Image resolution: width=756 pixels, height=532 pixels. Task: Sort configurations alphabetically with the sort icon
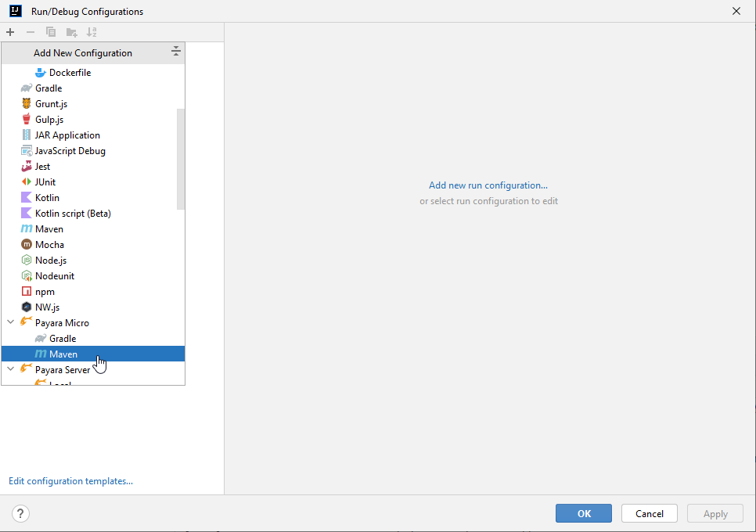[x=92, y=32]
